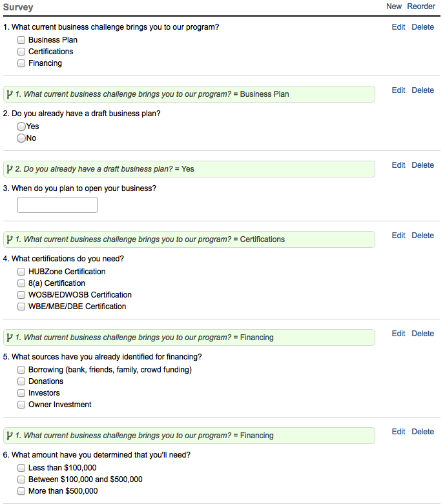The width and height of the screenshot is (445, 504).
Task: Select the Yes radio button
Action: click(21, 126)
